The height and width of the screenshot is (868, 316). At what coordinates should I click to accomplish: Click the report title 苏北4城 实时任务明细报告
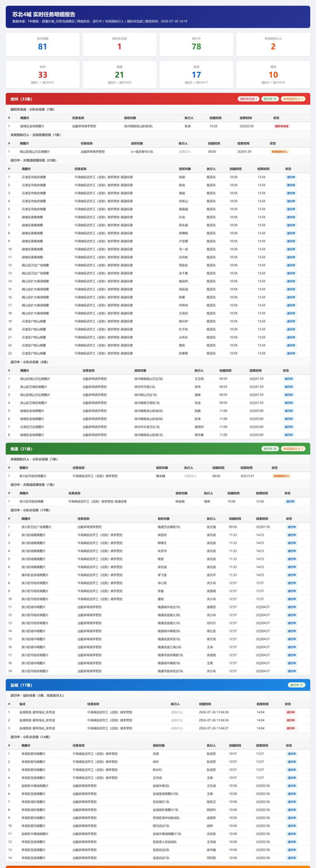[x=44, y=13]
